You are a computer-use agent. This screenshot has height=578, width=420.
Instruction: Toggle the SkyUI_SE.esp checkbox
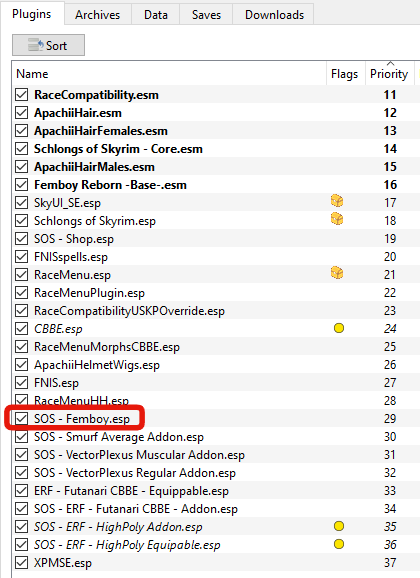pyautogui.click(x=22, y=203)
